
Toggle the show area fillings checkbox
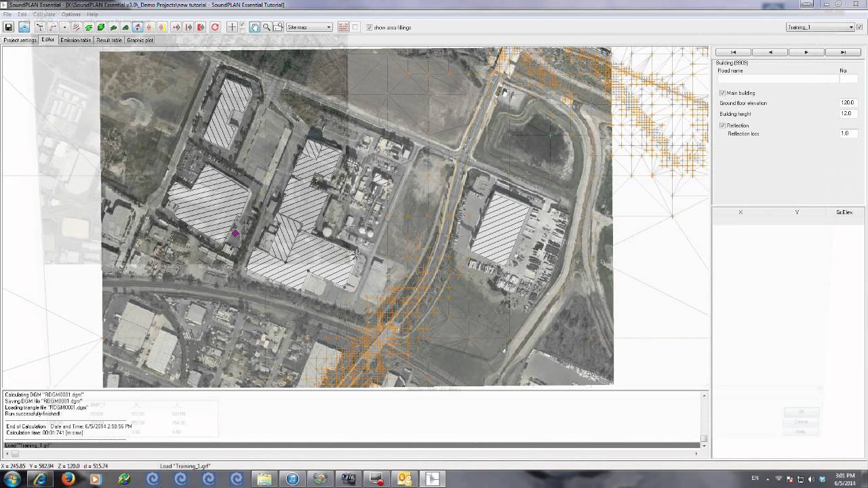[x=370, y=28]
